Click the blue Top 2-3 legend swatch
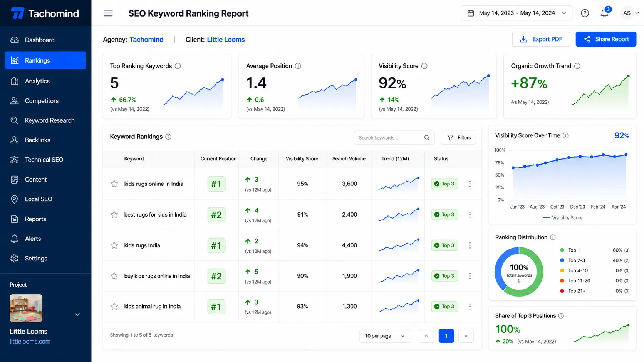This screenshot has width=644, height=362. 562,260
